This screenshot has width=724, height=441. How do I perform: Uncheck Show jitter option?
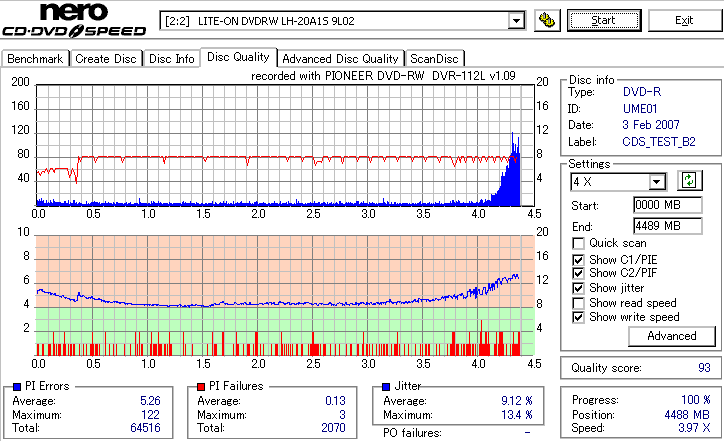578,288
